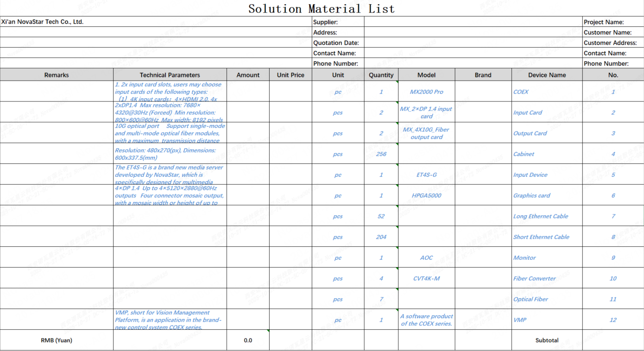This screenshot has width=644, height=351.
Task: Select the quantity 256 cell
Action: tap(381, 154)
